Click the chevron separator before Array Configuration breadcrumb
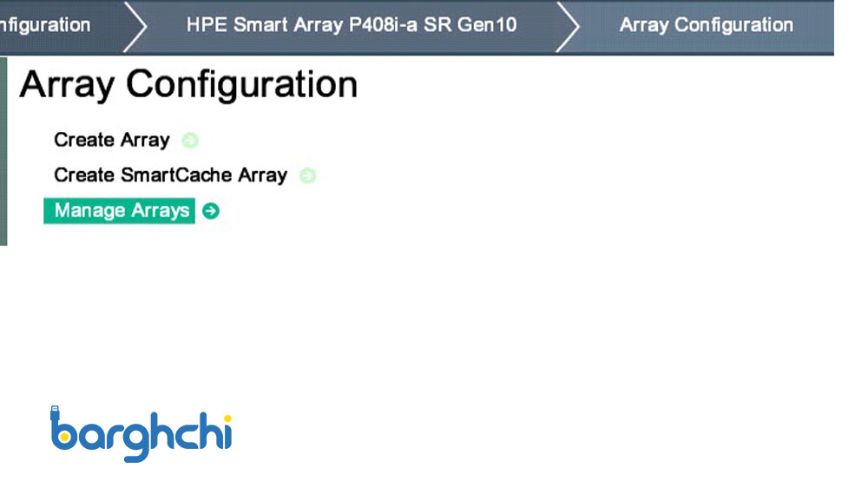This screenshot has width=868, height=488. pyautogui.click(x=568, y=26)
